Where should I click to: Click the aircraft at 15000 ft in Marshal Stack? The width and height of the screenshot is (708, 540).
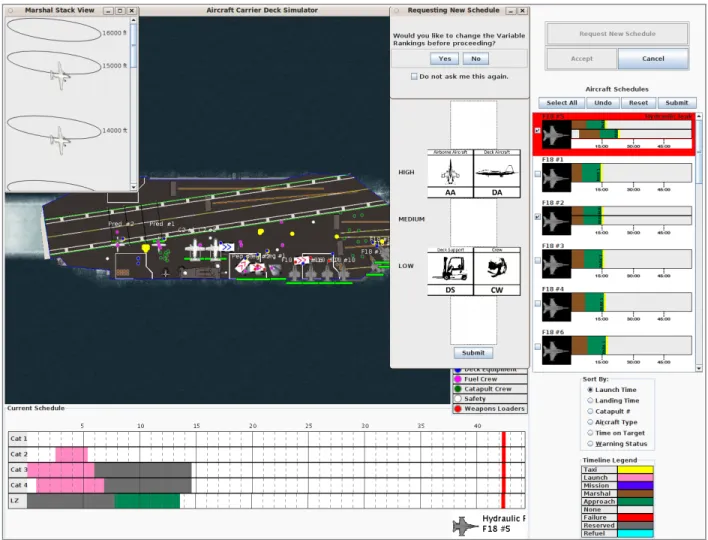(60, 76)
